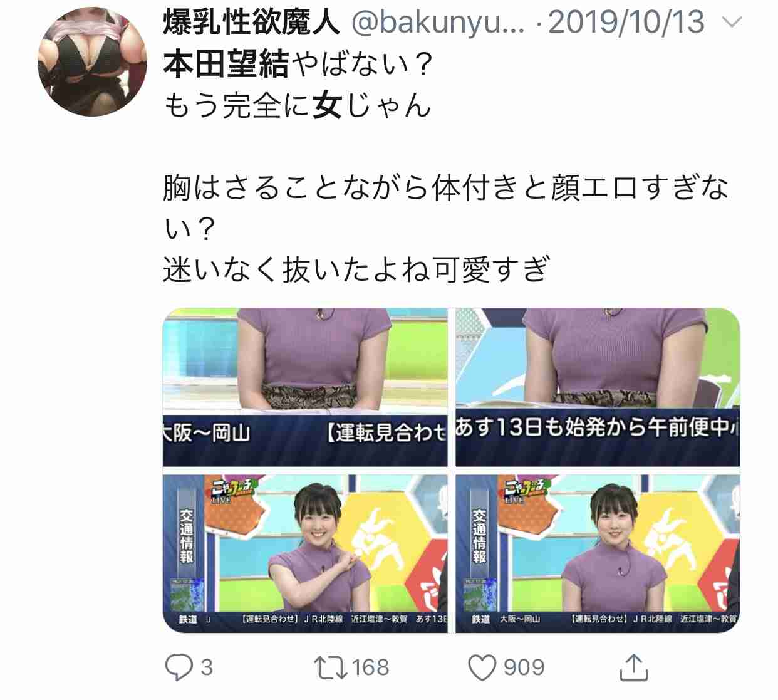View top-left image with 大阪〜岡山 caption

point(305,387)
